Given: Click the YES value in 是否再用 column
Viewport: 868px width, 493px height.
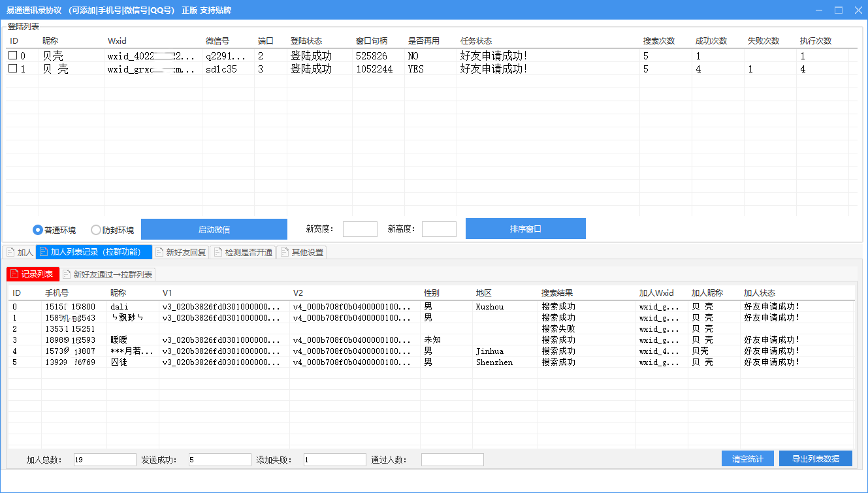Looking at the screenshot, I should click(415, 69).
